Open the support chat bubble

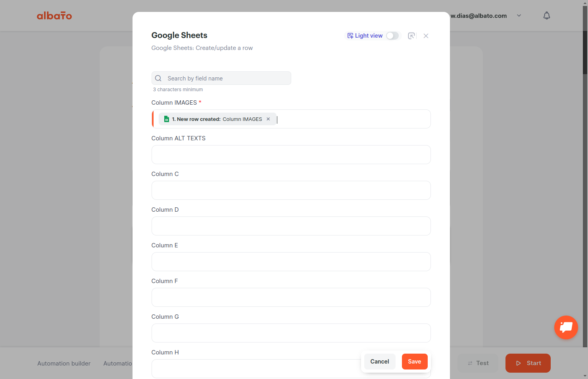566,327
